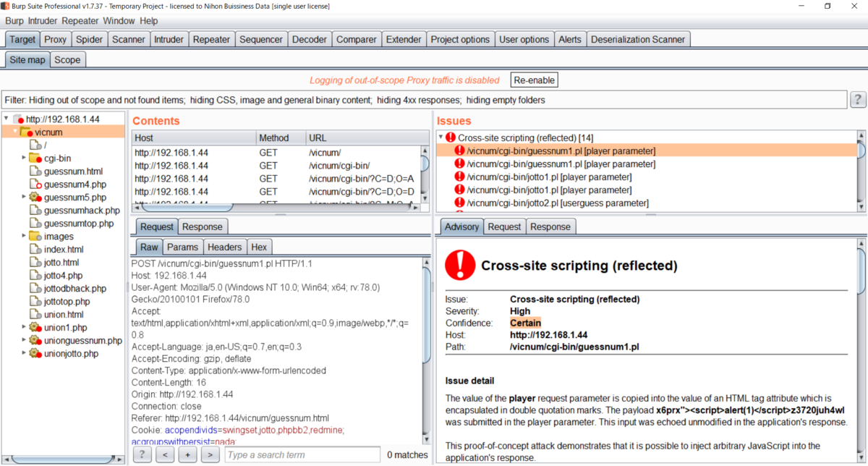Expand the unionguessnum.php node

(x=24, y=341)
